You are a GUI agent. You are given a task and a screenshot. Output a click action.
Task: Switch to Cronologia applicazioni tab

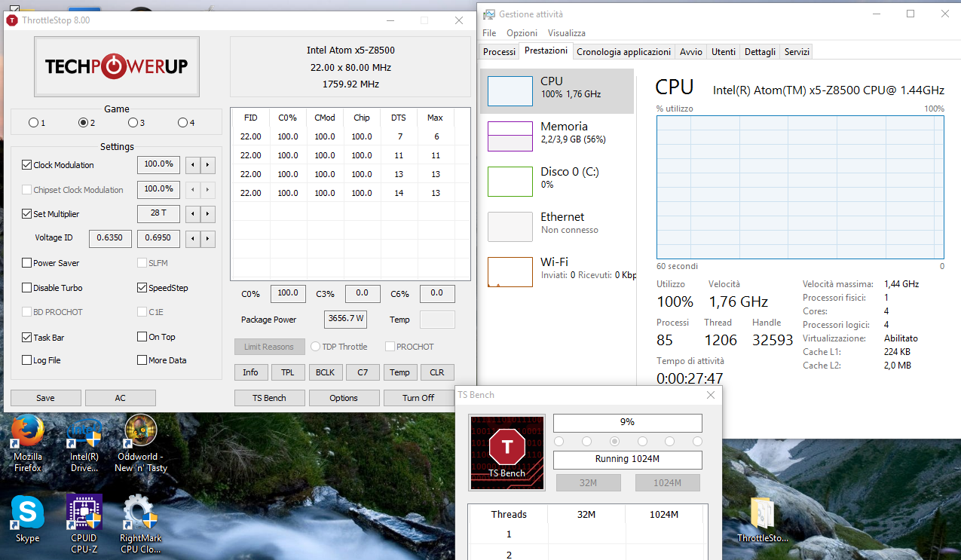pyautogui.click(x=623, y=52)
